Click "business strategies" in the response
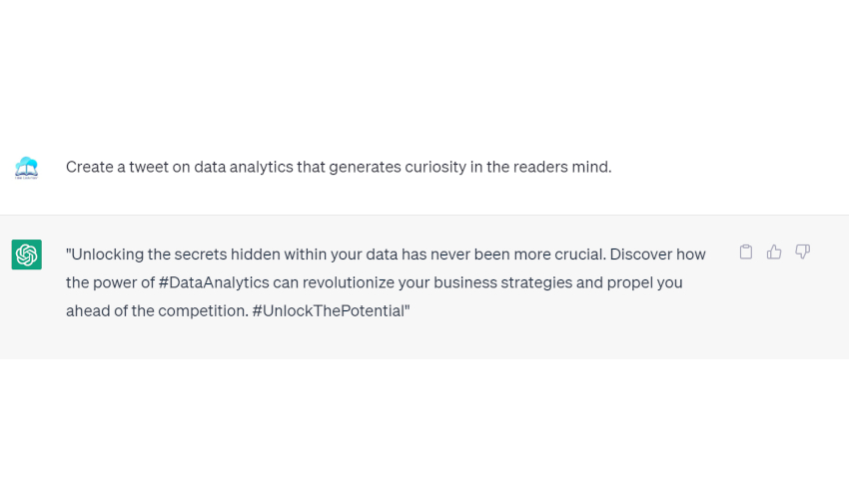Image resolution: width=849 pixels, height=504 pixels. (515, 282)
